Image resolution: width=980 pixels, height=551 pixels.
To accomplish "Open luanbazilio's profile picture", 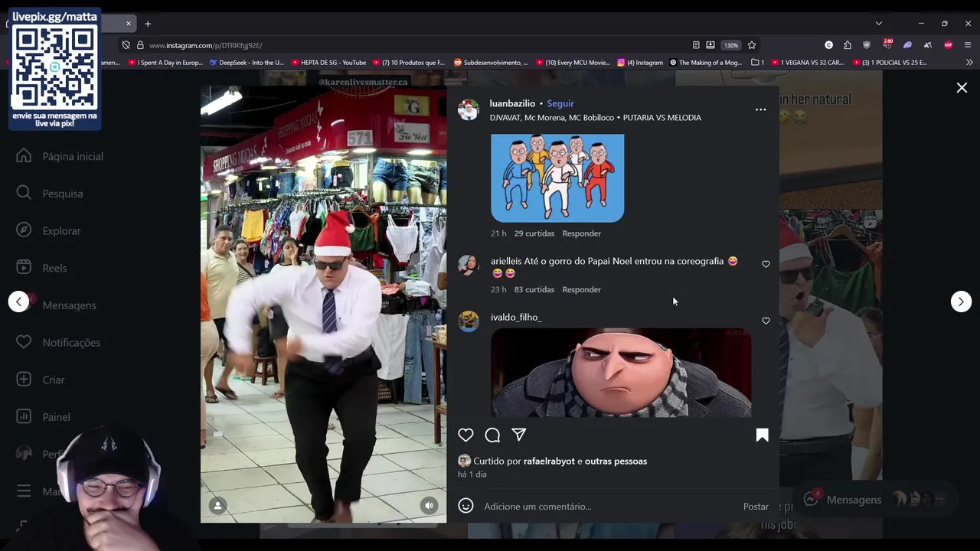I will pos(469,109).
